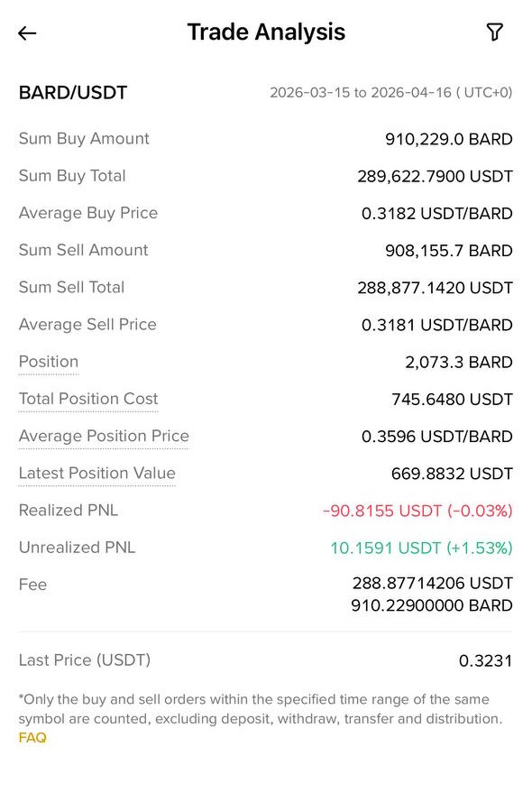Tap the Sum Buy Amount value 910,229.0 BARD
Screen dimensions: 532x793
449,139
